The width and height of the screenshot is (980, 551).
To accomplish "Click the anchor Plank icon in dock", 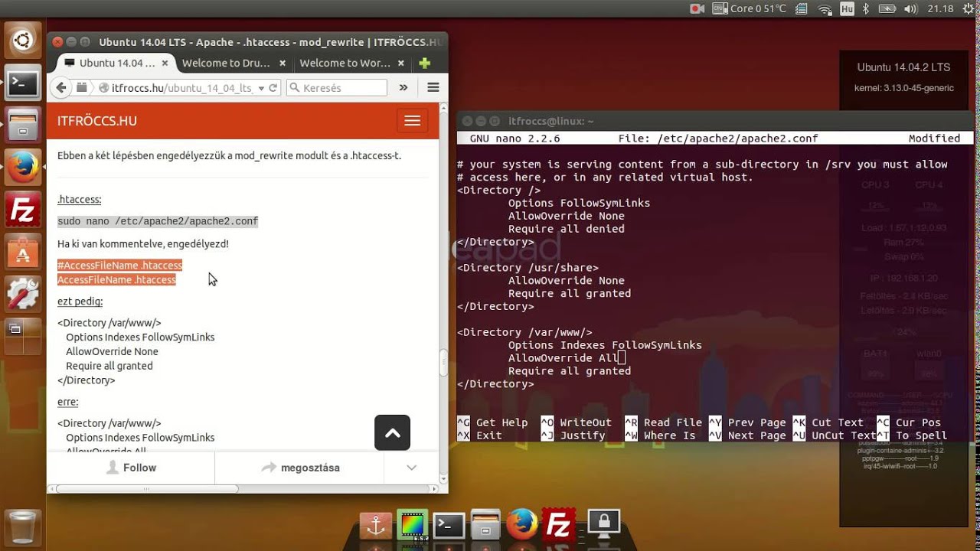I will point(375,525).
